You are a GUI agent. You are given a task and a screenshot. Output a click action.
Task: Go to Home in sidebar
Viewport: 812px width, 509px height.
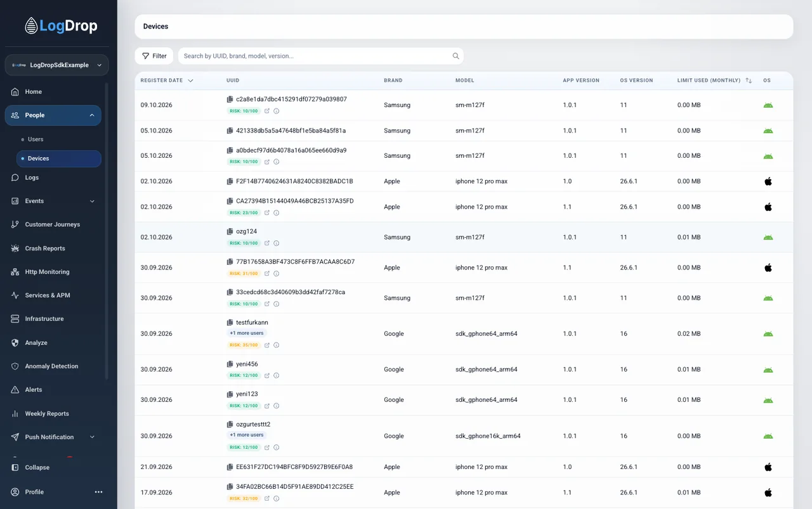[33, 92]
